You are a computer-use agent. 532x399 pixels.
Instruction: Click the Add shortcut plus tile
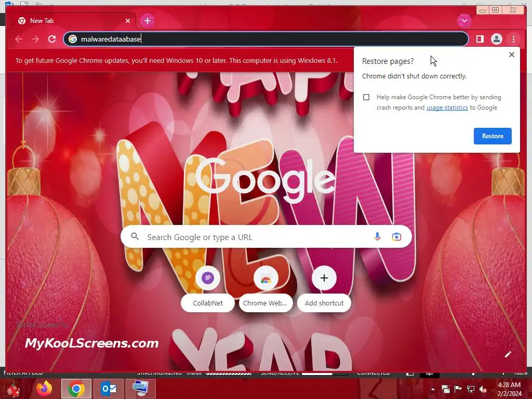click(324, 278)
